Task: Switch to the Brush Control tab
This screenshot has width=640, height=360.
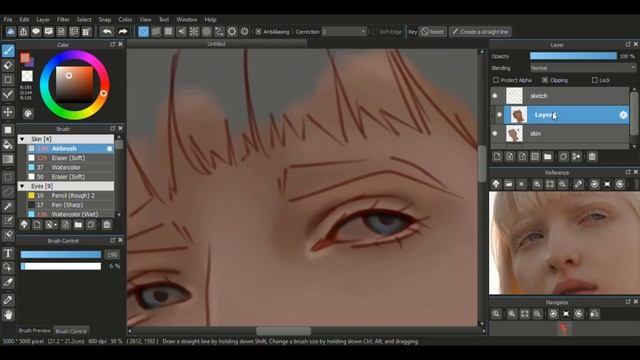Action: pyautogui.click(x=71, y=331)
